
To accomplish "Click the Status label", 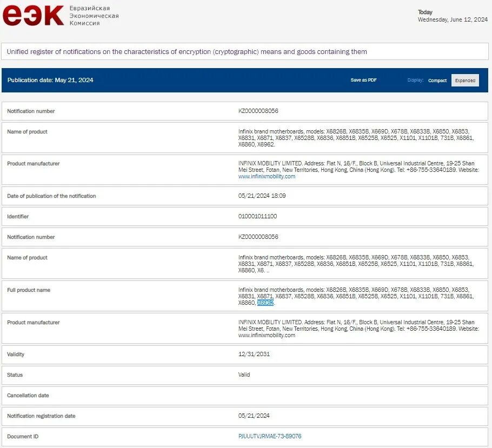I will tap(15, 375).
